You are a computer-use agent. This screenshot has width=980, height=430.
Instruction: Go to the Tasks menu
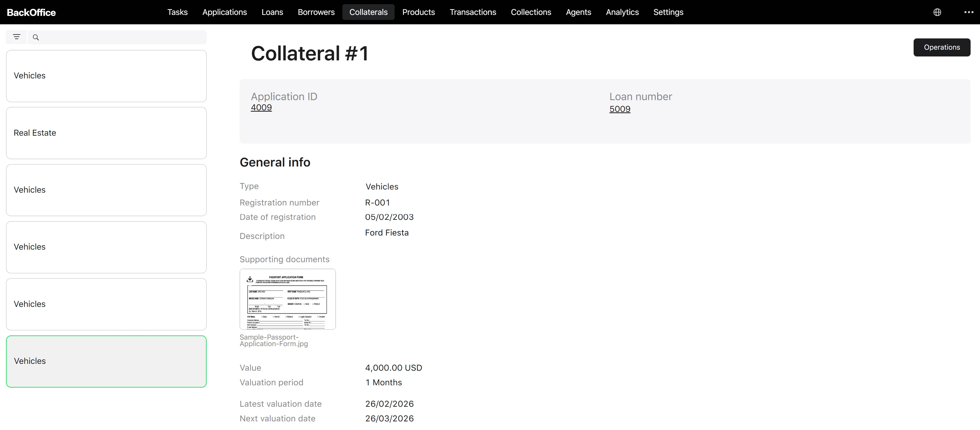(x=177, y=12)
